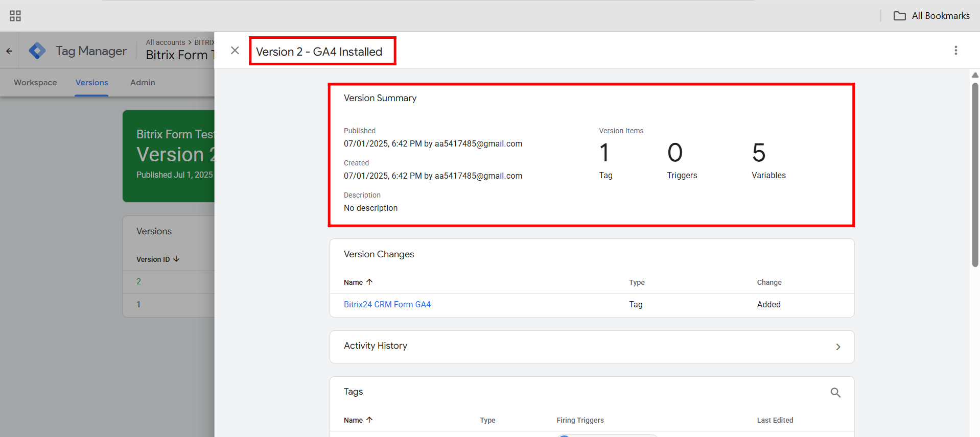Image resolution: width=980 pixels, height=437 pixels.
Task: Click the Activity History heading
Action: click(376, 346)
